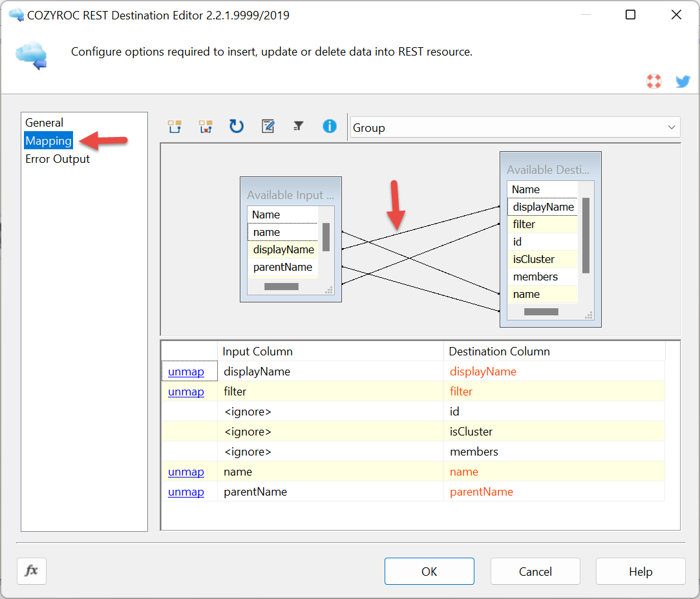Click the Cancel button
This screenshot has width=700, height=599.
coord(535,571)
